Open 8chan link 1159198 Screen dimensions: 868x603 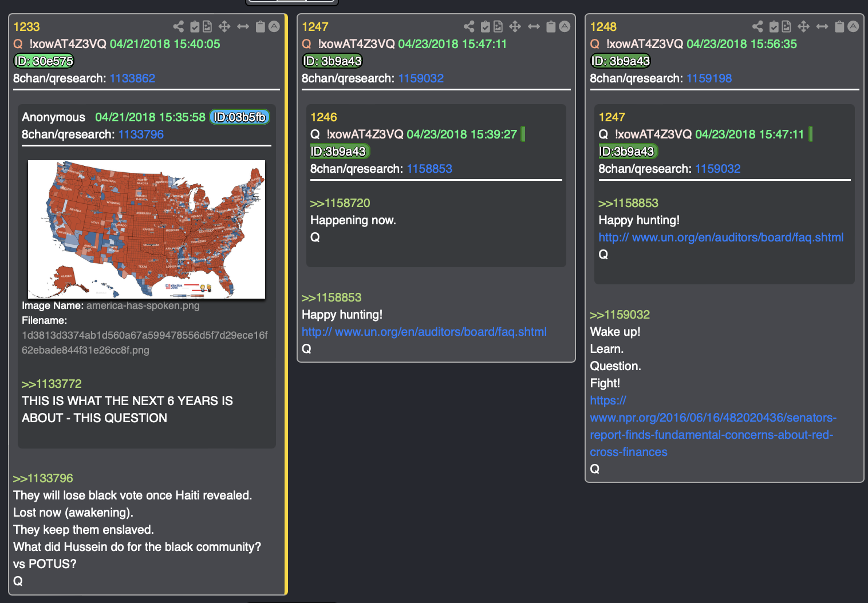[x=709, y=78]
